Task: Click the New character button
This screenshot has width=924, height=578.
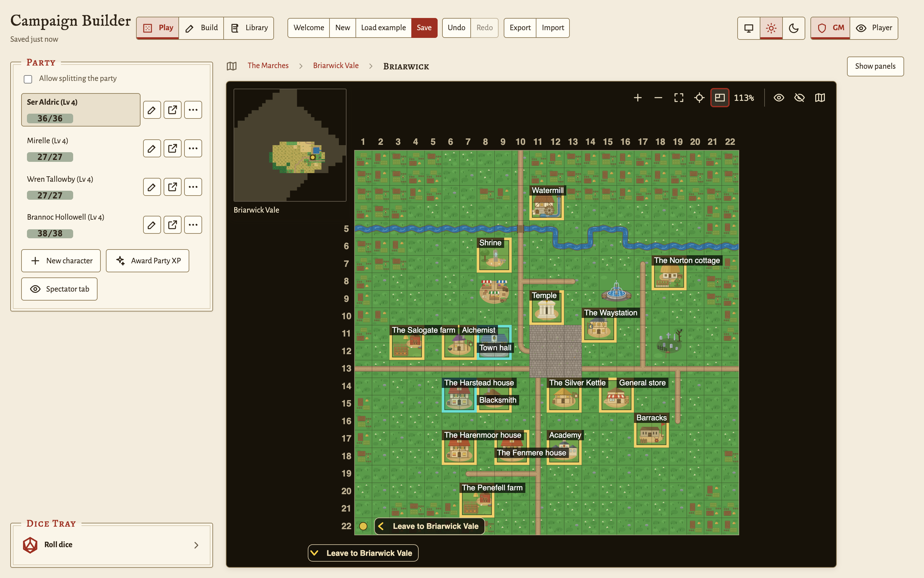Action: (61, 261)
